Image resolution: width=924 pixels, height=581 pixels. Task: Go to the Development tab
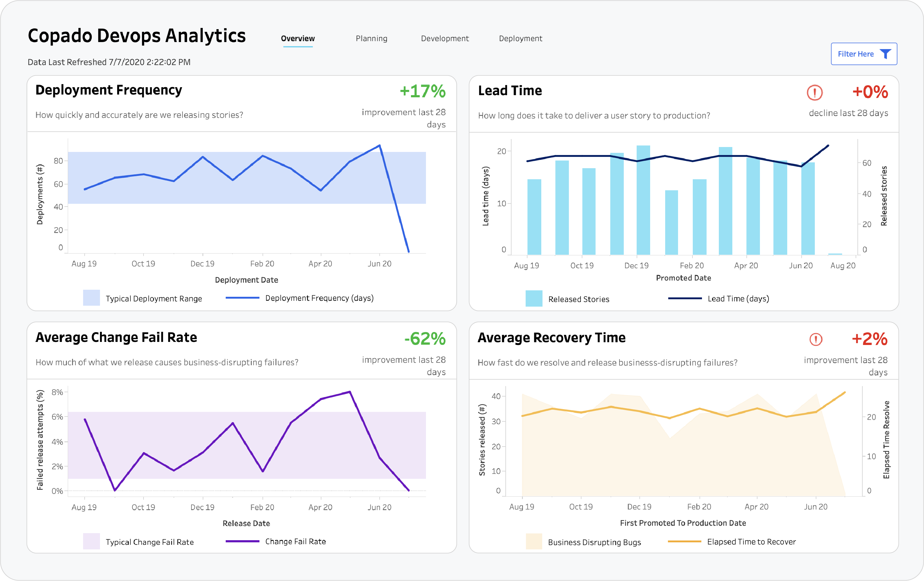(x=445, y=38)
